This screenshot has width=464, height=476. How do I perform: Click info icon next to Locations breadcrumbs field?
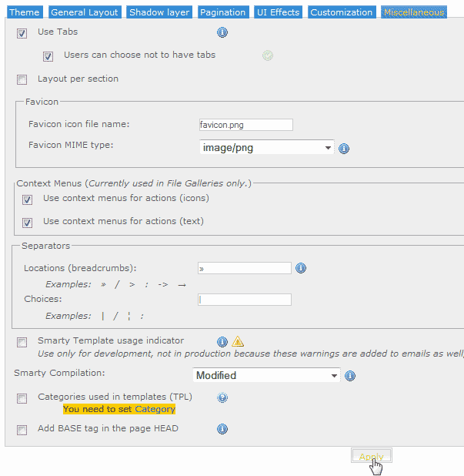tap(301, 268)
